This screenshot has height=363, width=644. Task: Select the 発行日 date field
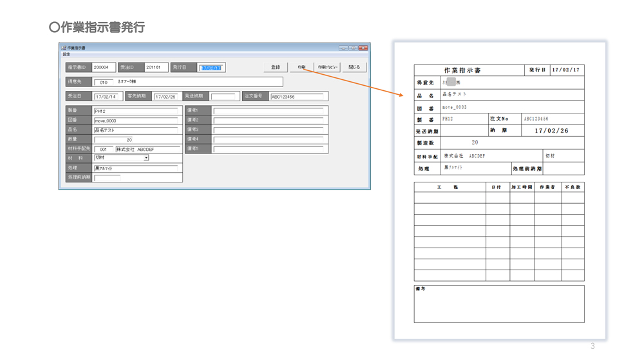click(x=211, y=68)
